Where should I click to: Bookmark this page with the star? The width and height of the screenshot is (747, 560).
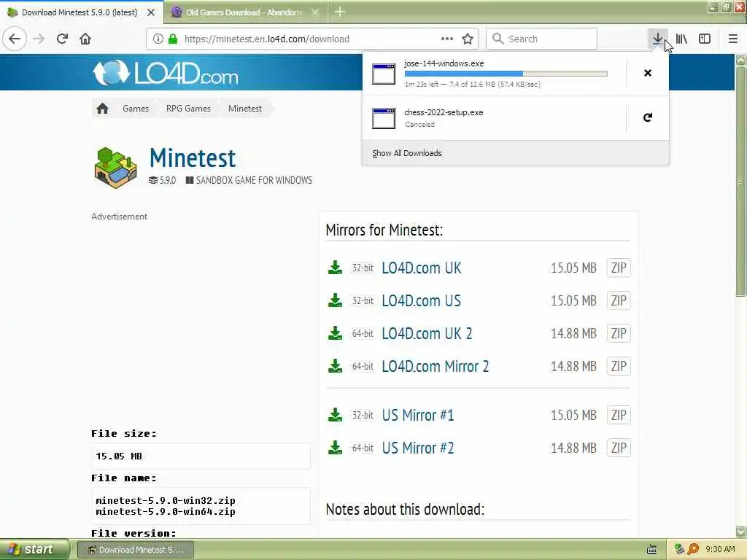(468, 39)
